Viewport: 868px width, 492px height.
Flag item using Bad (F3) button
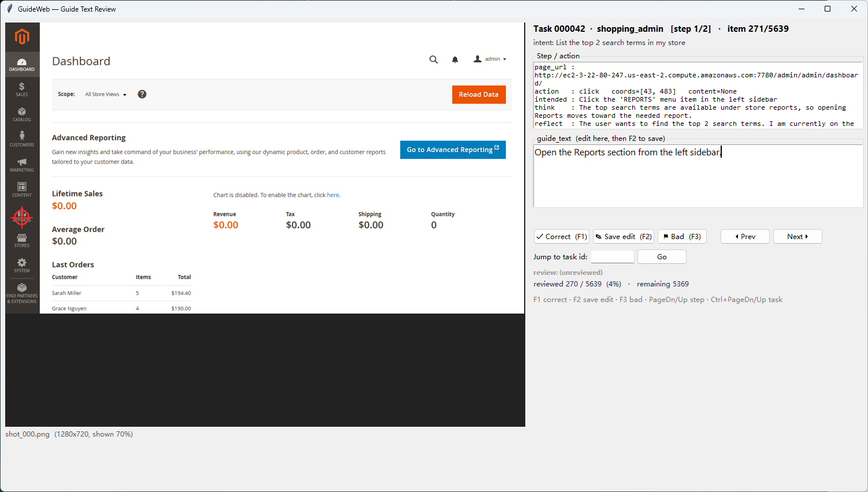(682, 237)
